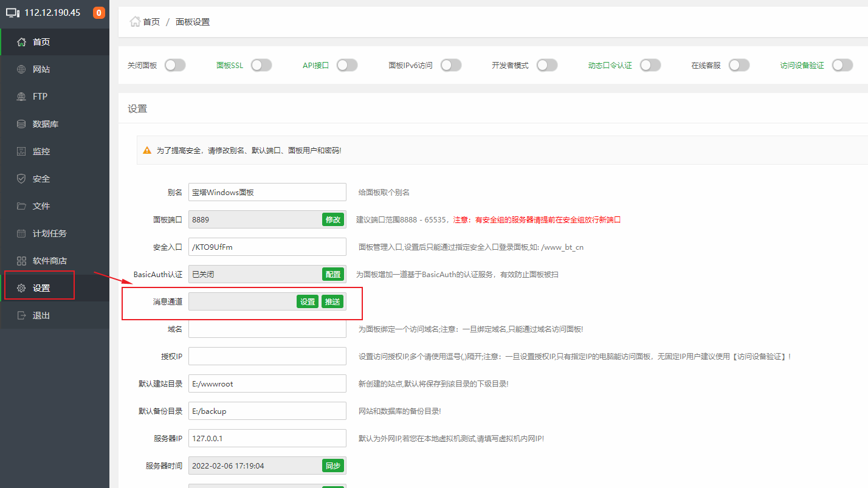Image resolution: width=868 pixels, height=488 pixels.
Task: Click the folder icon for 文件
Action: (x=21, y=206)
